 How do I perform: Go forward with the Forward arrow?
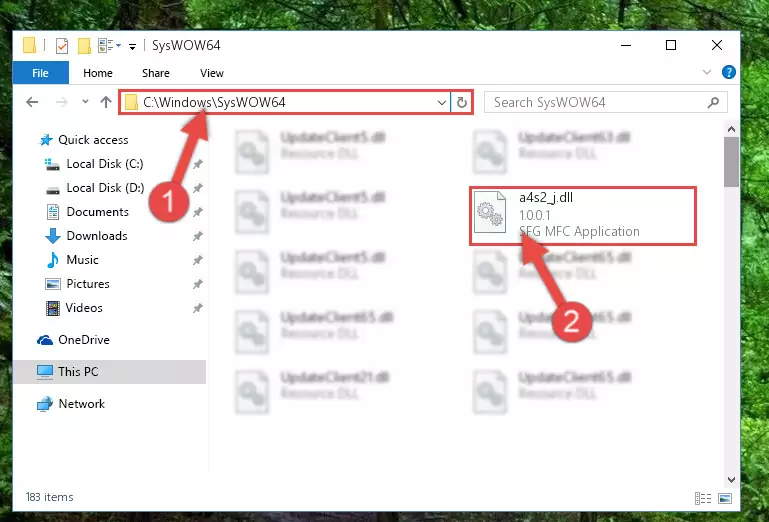[x=62, y=102]
